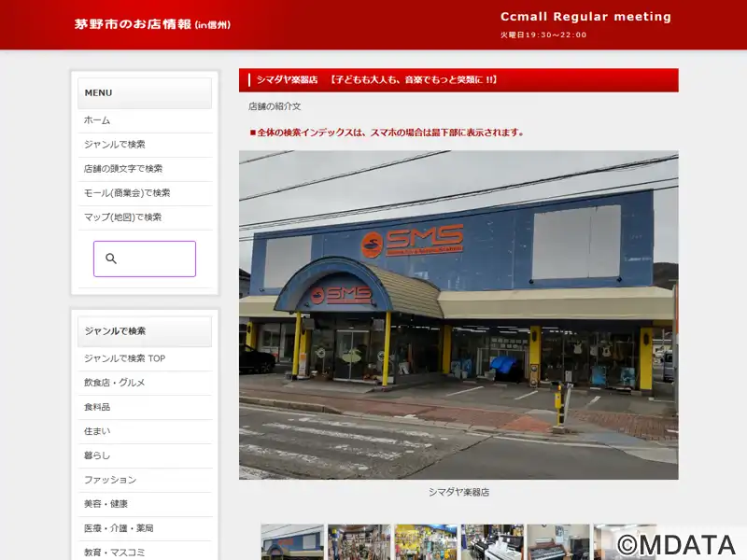Click the Ccmall Regular meeting header text

pyautogui.click(x=585, y=17)
